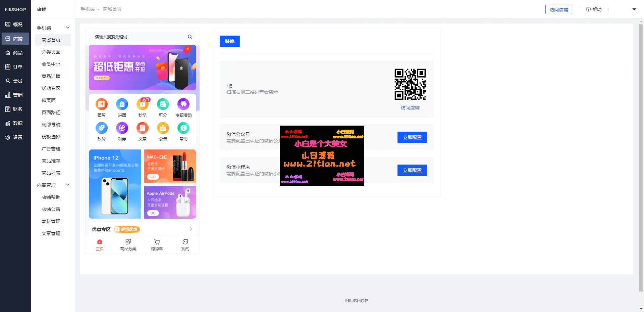The image size is (644, 312).
Task: Open the 拼团 icon in preview
Action: 122,104
